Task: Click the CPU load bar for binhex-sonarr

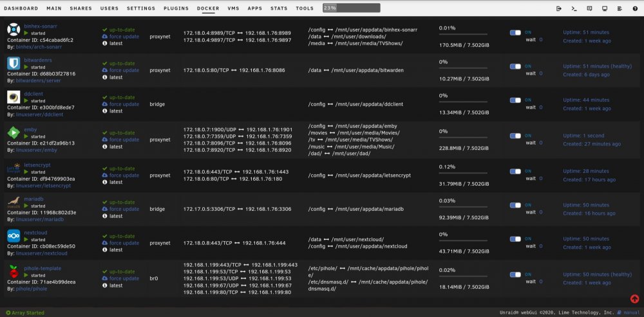Action: [463, 35]
